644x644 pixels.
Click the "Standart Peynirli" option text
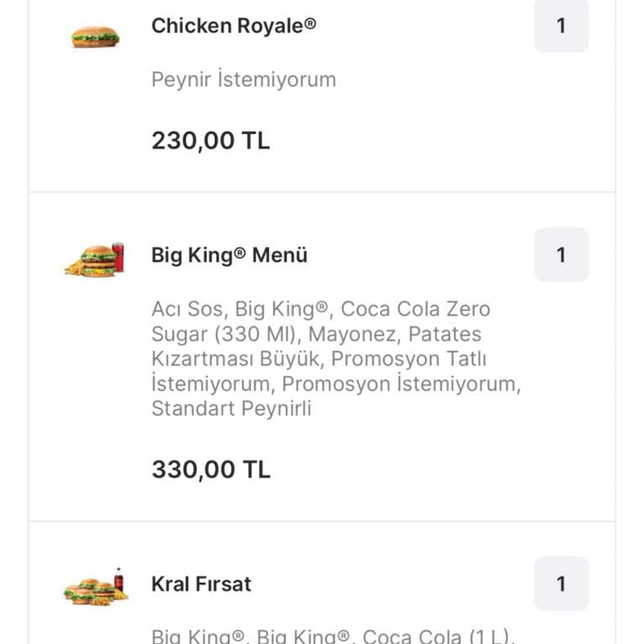[231, 409]
